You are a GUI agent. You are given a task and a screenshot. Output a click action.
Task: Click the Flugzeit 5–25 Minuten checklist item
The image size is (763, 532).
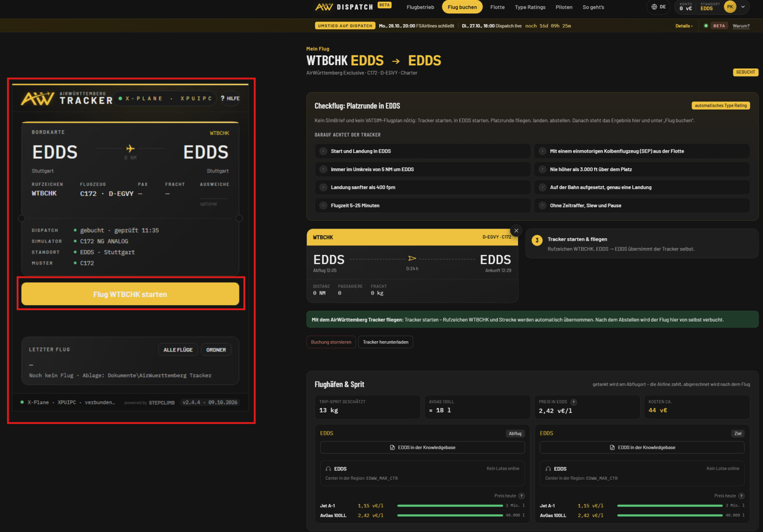click(x=422, y=205)
